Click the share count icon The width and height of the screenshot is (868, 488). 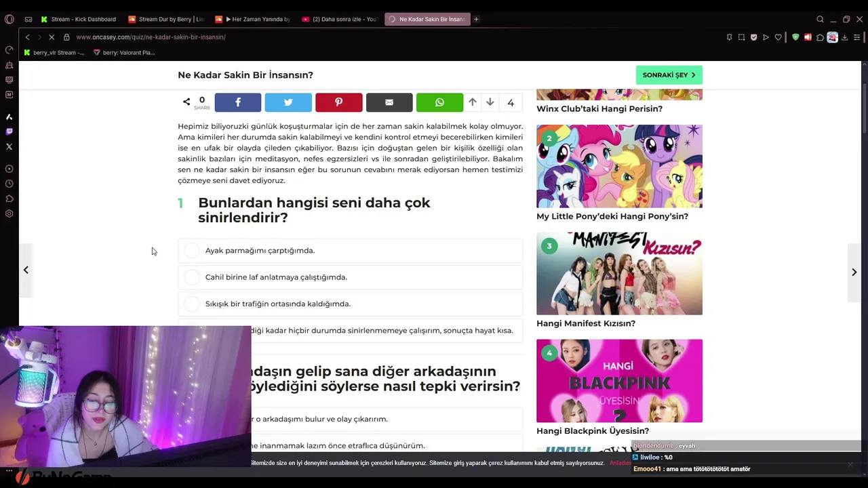[x=186, y=102]
